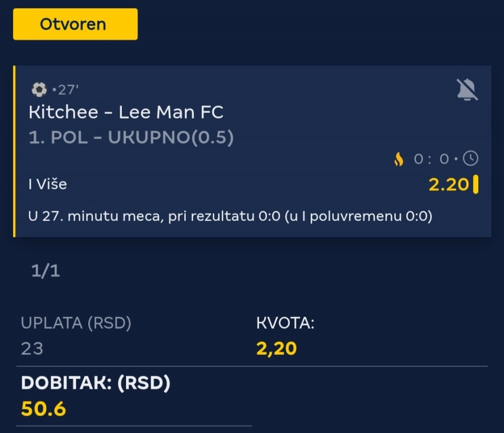Click the soccer ball sport icon
Screen dimensions: 504x433
(39, 90)
